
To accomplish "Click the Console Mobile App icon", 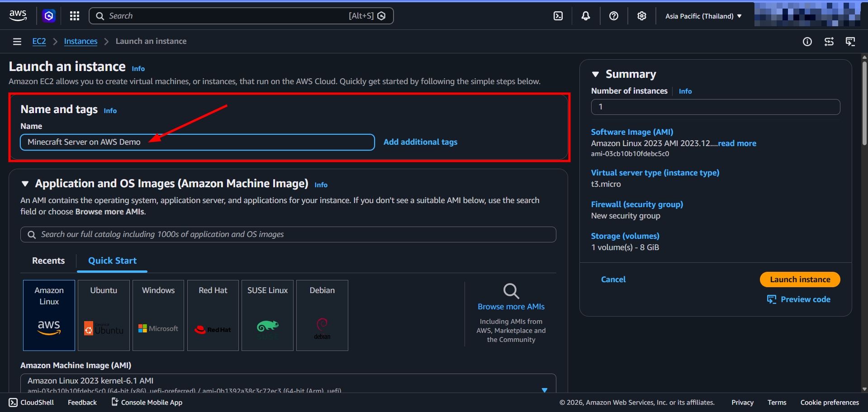I will (x=115, y=402).
